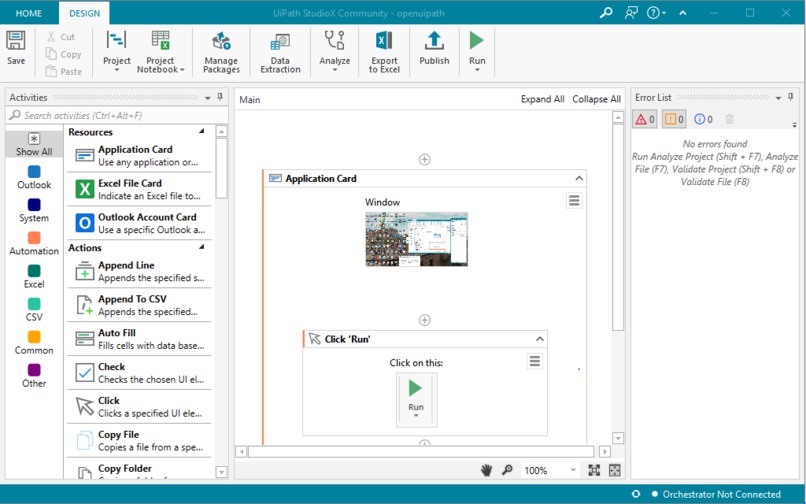The height and width of the screenshot is (504, 806).
Task: Open Click 'Run' hamburger menu
Action: pyautogui.click(x=535, y=361)
